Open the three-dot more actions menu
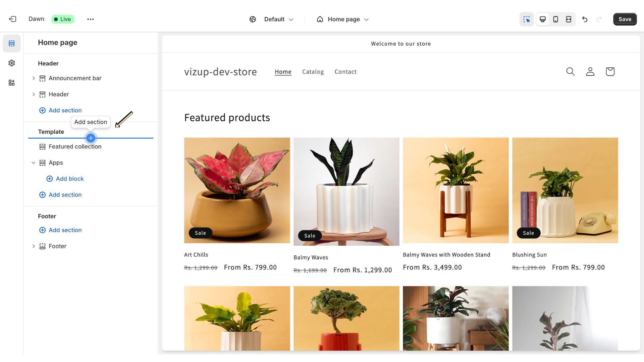 click(91, 19)
